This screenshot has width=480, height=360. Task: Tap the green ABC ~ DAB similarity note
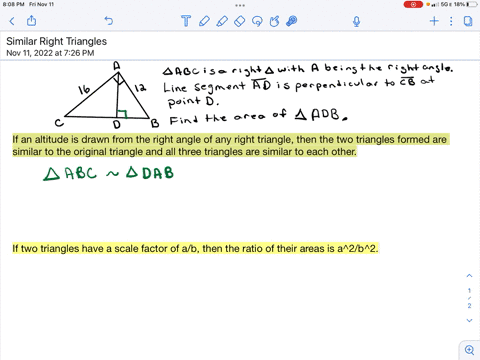tap(109, 173)
